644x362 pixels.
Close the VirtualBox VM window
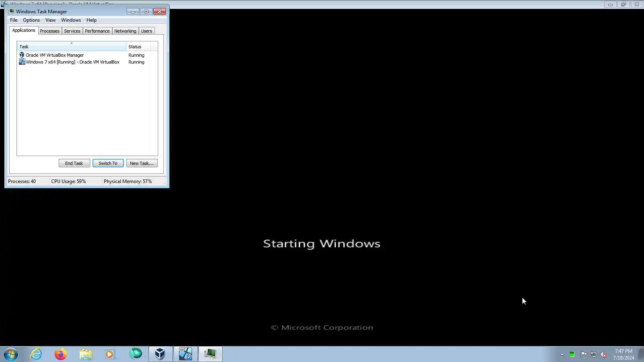637,4
